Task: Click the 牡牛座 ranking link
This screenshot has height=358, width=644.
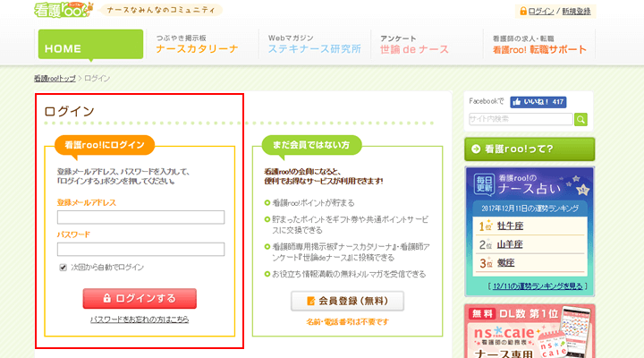Action: (x=510, y=226)
